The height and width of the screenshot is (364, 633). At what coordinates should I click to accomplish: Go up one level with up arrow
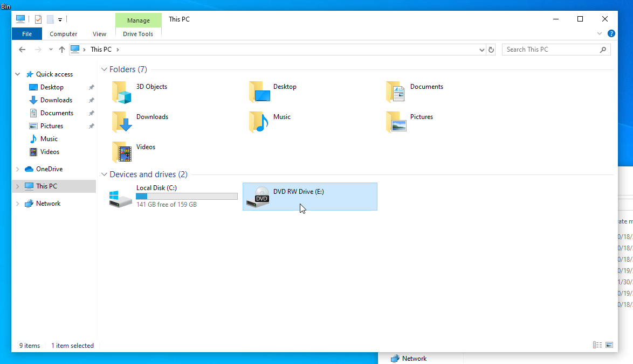[62, 50]
